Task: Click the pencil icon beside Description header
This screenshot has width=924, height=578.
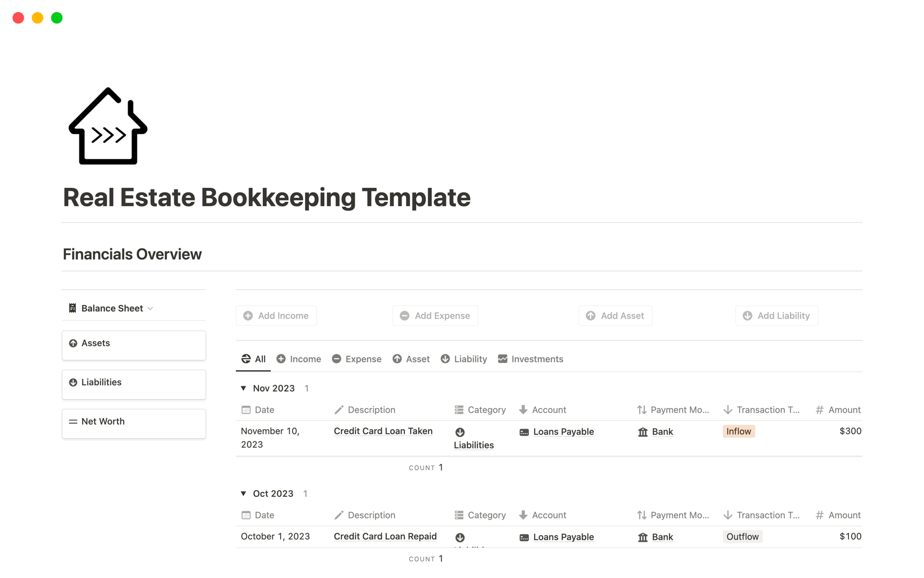Action: tap(340, 409)
